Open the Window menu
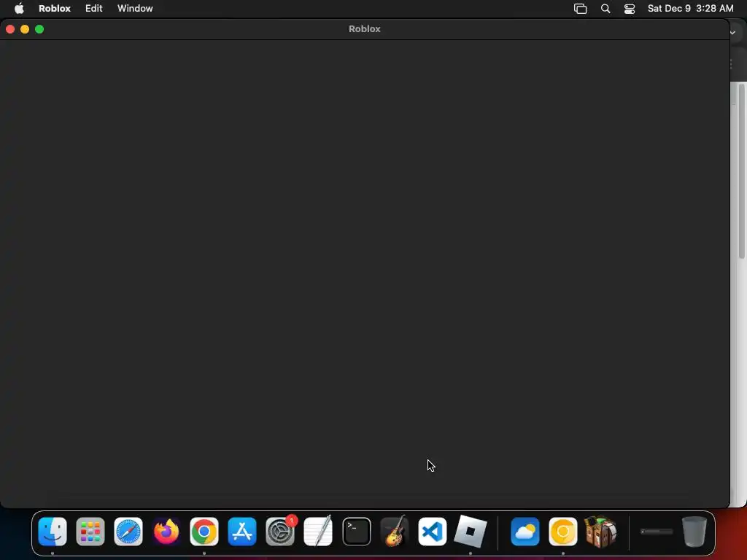The height and width of the screenshot is (560, 747). point(135,8)
